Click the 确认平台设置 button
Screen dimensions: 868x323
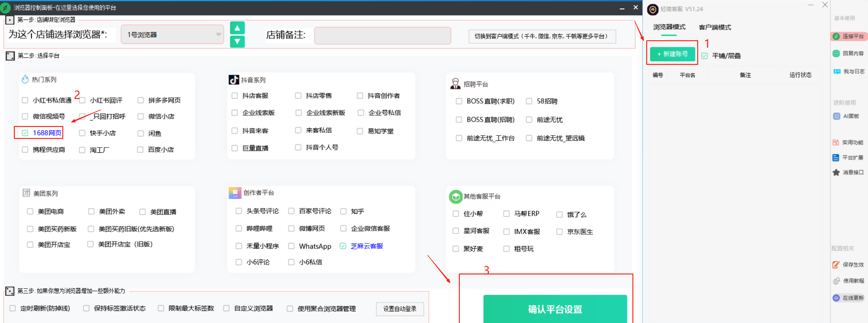coord(555,309)
